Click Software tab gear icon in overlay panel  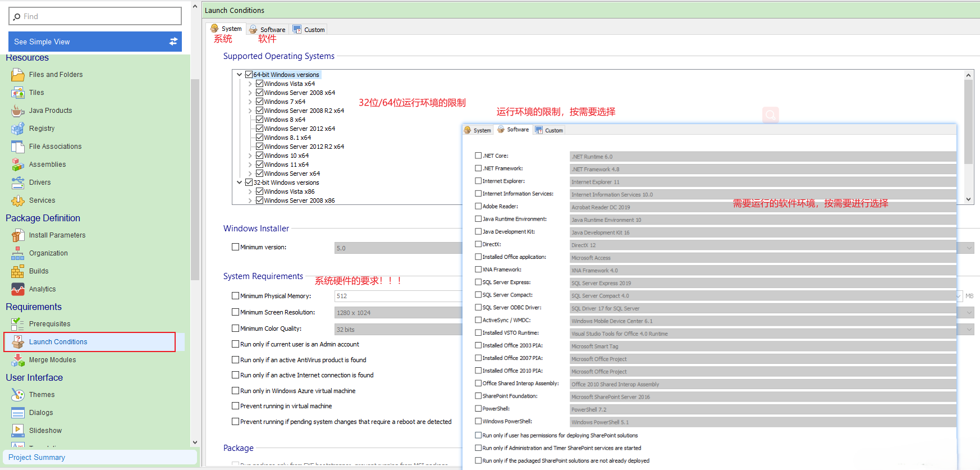[501, 130]
